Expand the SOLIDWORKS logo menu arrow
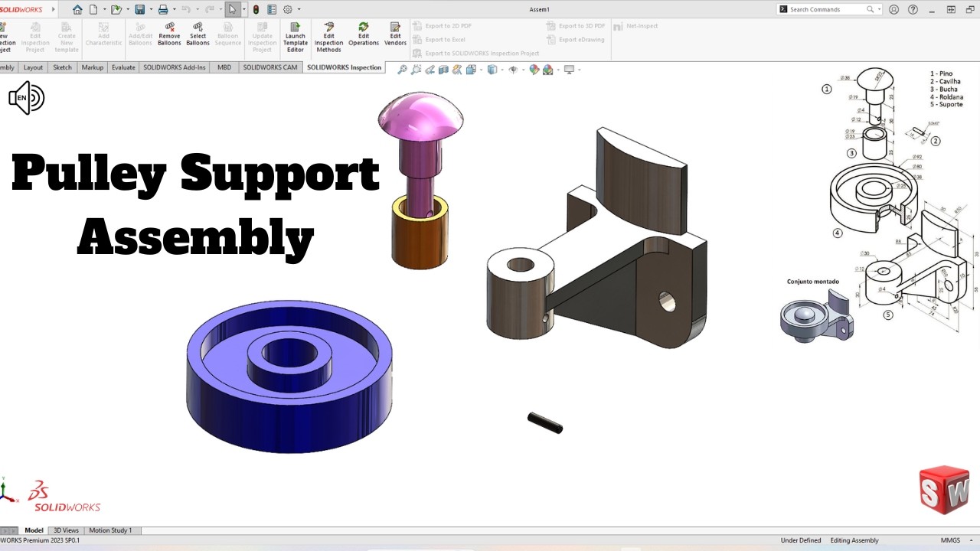Screen dimensions: 980x551 54,10
